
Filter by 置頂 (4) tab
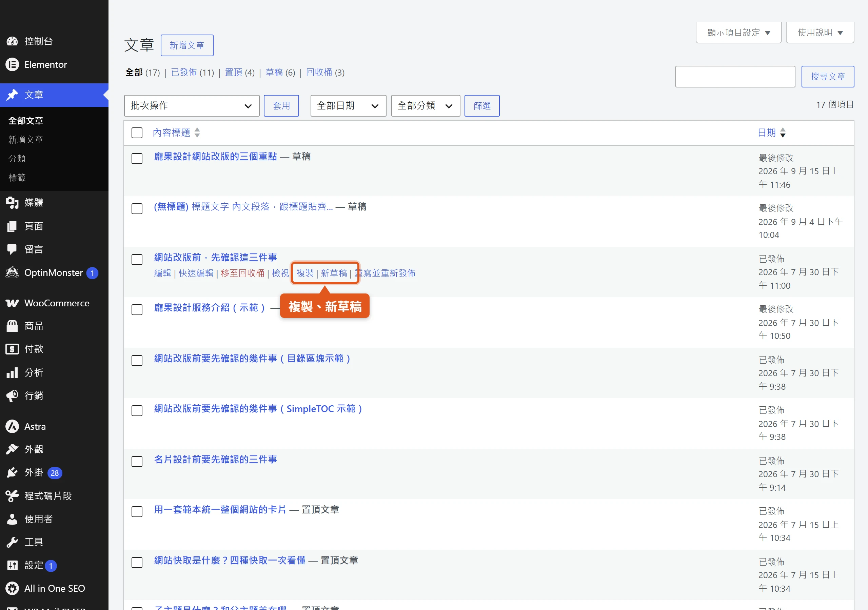[240, 72]
